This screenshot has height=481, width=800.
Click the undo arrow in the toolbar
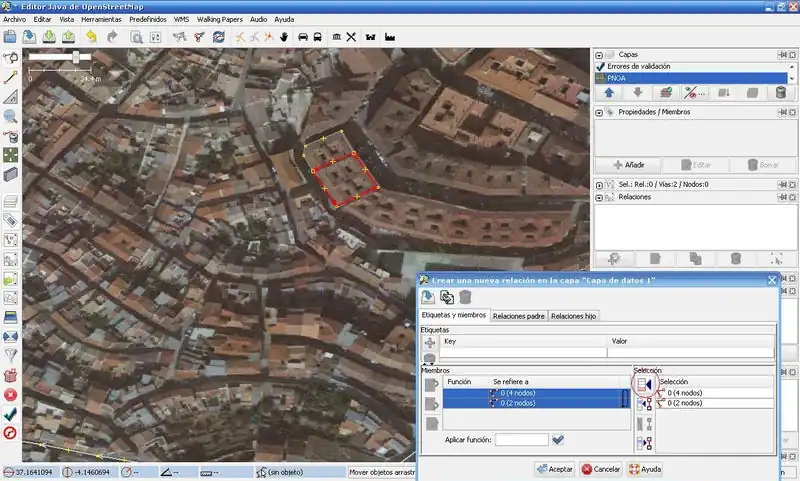[x=91, y=37]
